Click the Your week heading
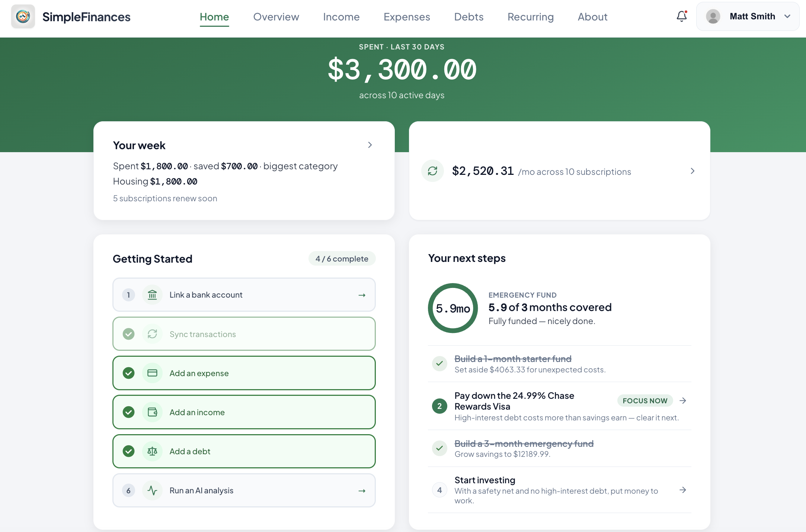The image size is (806, 532). pyautogui.click(x=139, y=145)
